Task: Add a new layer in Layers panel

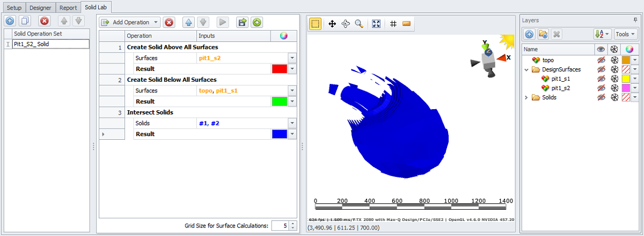Action: point(529,34)
